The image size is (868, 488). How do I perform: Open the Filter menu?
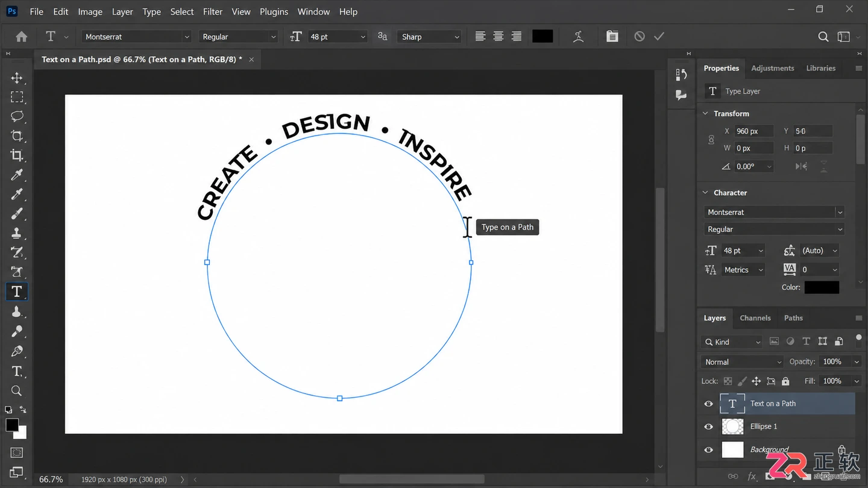coord(213,11)
